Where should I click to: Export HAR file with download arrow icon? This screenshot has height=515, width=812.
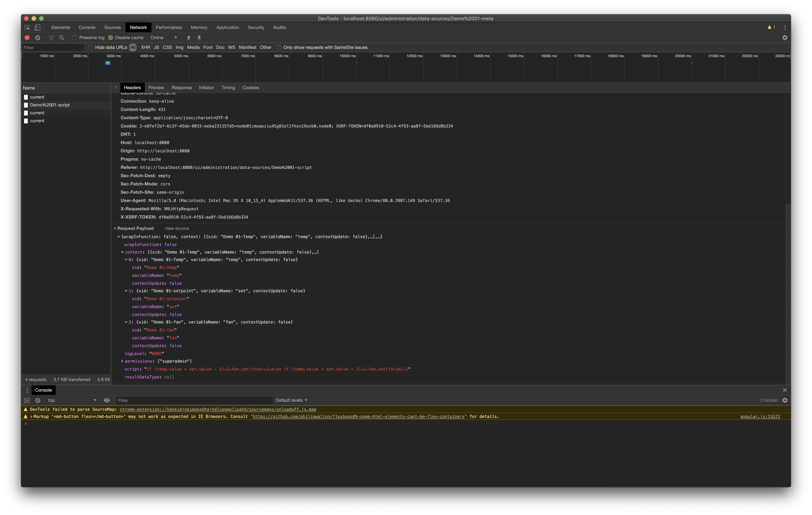(199, 37)
